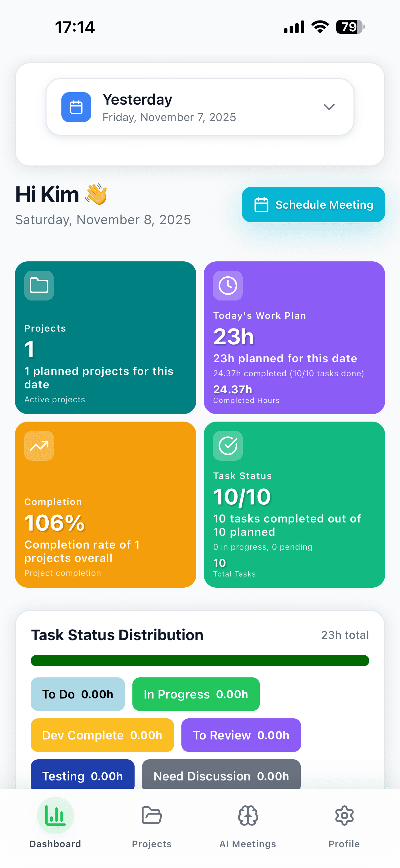Open the date picker showing Friday, November 7
Viewport: 400px width, 868px height.
click(x=200, y=107)
